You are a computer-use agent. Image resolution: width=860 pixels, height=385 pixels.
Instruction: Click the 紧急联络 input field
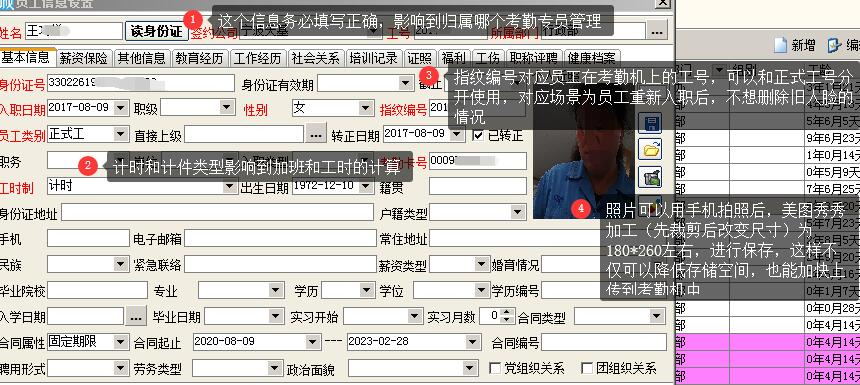point(280,264)
